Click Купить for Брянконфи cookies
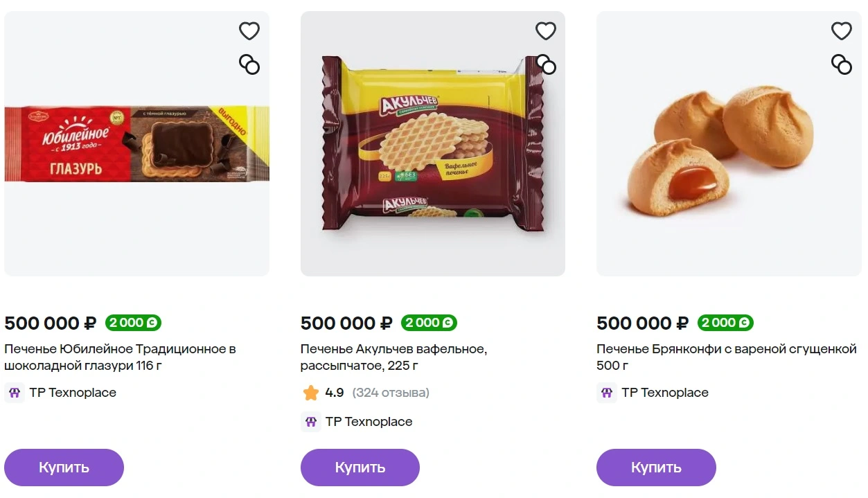Image resolution: width=868 pixels, height=498 pixels. pos(656,468)
